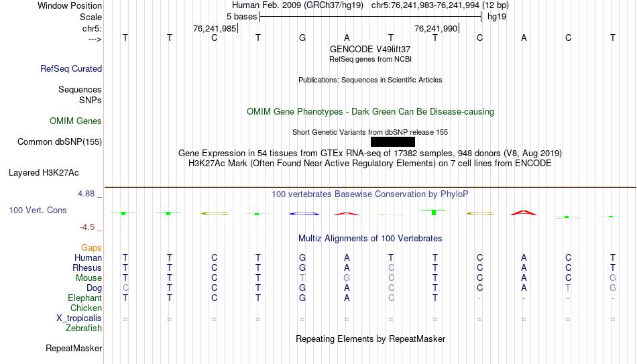Image resolution: width=637 pixels, height=364 pixels.
Task: Click the OMIM Gene Phenotypes track title
Action: point(370,112)
